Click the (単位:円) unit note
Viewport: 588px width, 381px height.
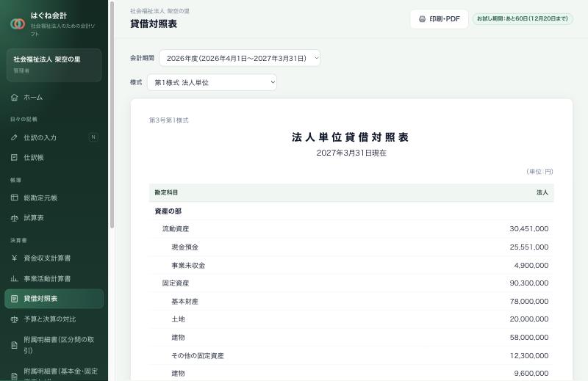click(x=539, y=172)
